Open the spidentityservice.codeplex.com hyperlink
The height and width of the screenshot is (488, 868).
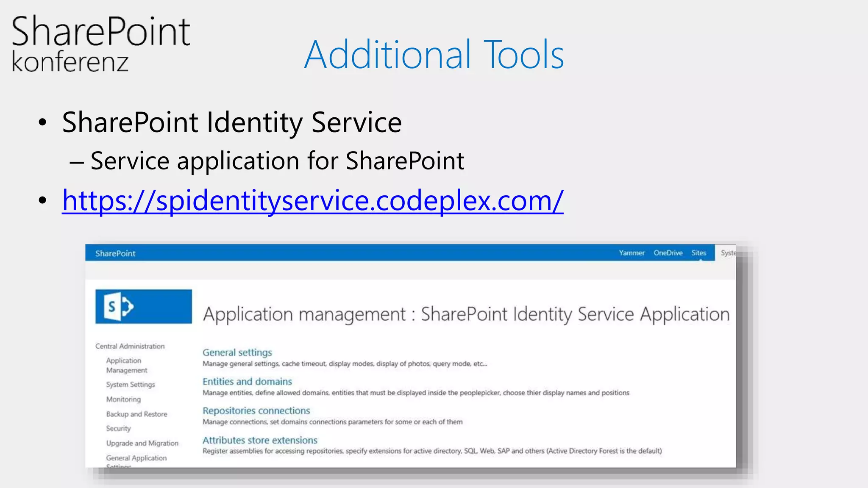tap(313, 200)
